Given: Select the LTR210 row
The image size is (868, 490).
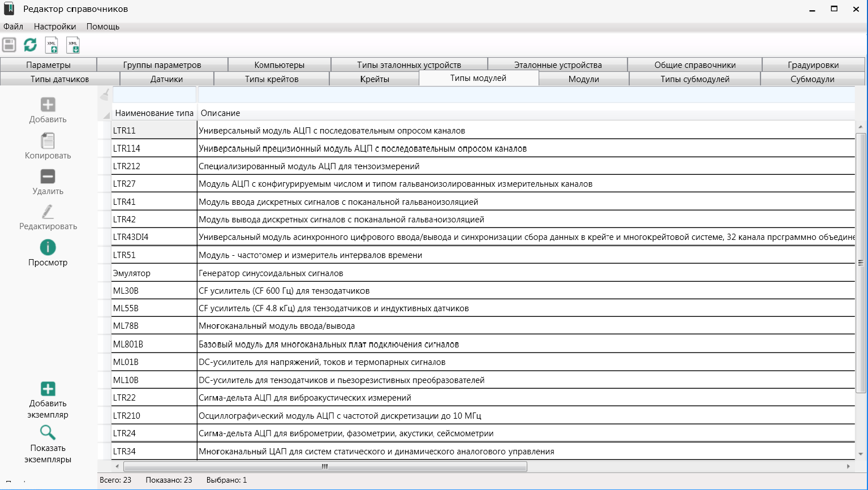Looking at the screenshot, I should [x=483, y=416].
